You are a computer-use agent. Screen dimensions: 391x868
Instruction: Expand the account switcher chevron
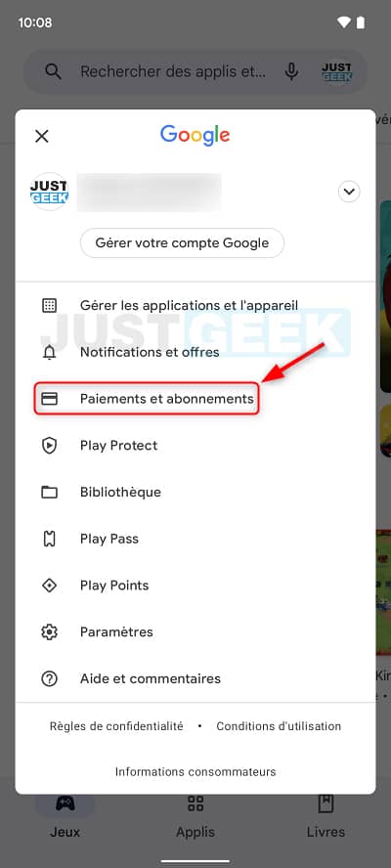point(349,193)
